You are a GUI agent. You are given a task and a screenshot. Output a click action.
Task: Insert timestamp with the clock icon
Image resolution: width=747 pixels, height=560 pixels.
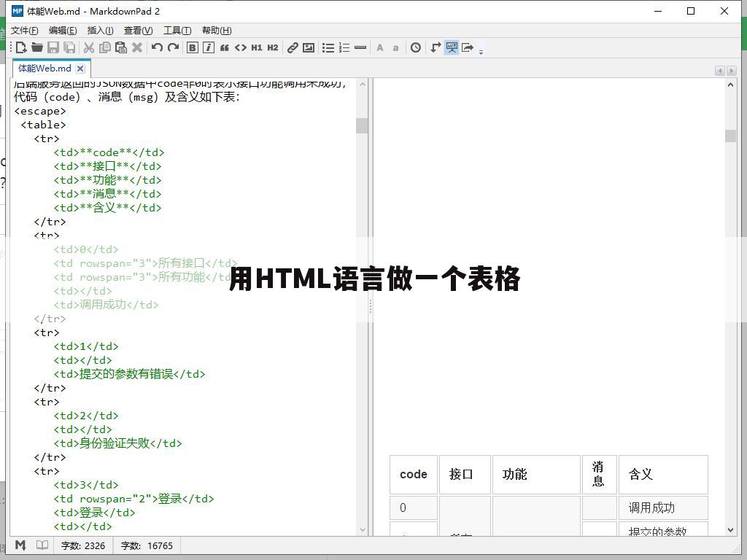[x=415, y=47]
